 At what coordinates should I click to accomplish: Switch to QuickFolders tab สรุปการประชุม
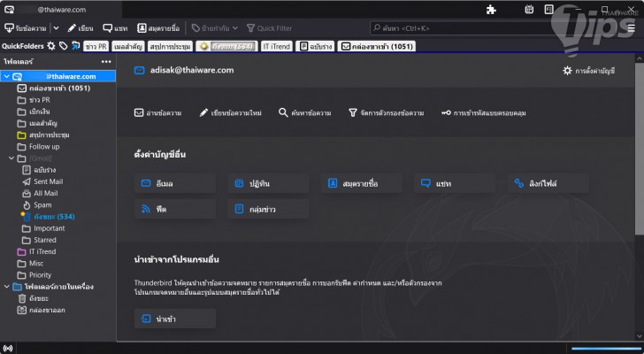[x=170, y=46]
